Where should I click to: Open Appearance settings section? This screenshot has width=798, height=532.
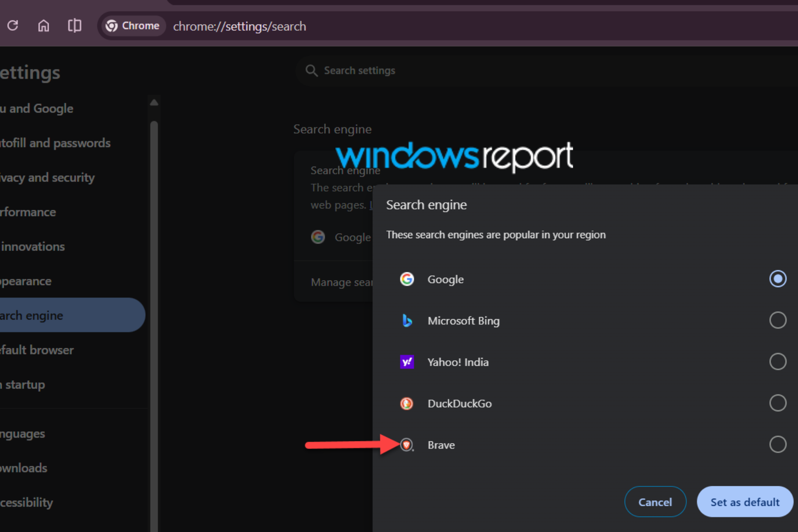73,281
